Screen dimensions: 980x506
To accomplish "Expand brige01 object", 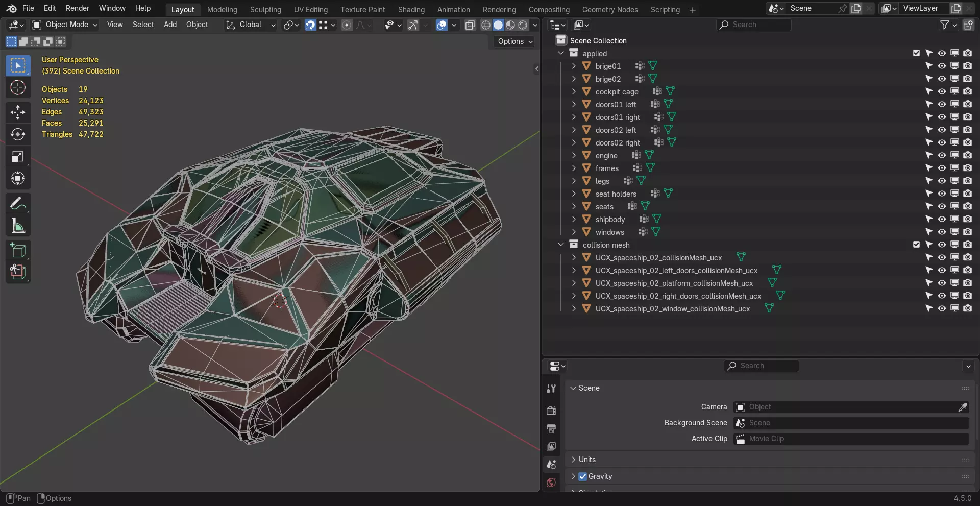I will [x=574, y=66].
